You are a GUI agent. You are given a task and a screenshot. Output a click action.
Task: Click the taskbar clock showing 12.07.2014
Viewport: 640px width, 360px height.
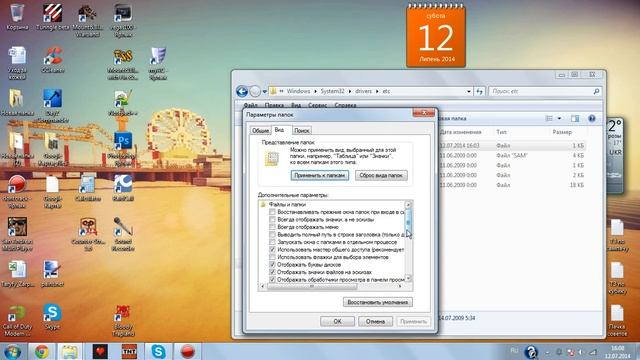618,352
